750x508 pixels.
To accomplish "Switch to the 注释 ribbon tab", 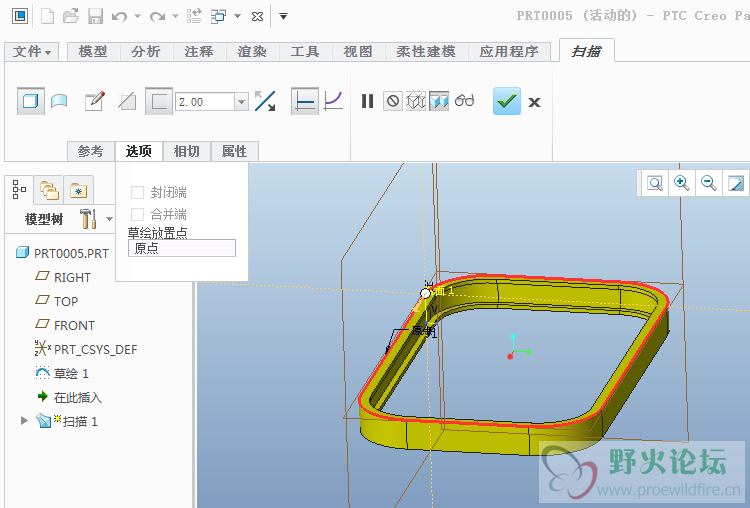I will [199, 52].
